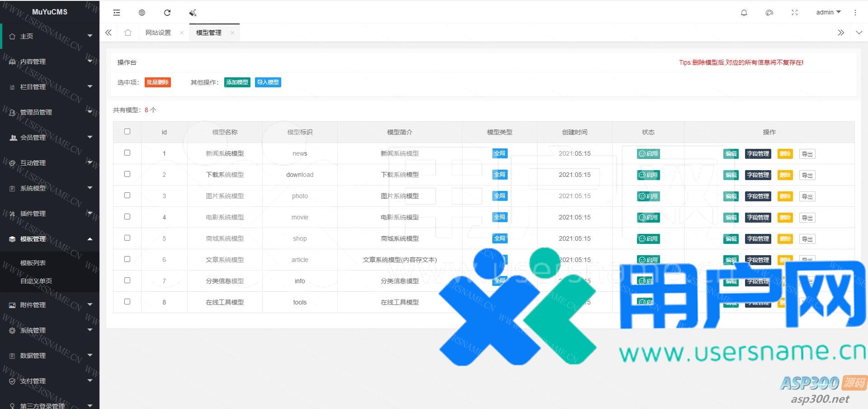Open the notification bell icon
This screenshot has width=868, height=409.
(x=744, y=13)
